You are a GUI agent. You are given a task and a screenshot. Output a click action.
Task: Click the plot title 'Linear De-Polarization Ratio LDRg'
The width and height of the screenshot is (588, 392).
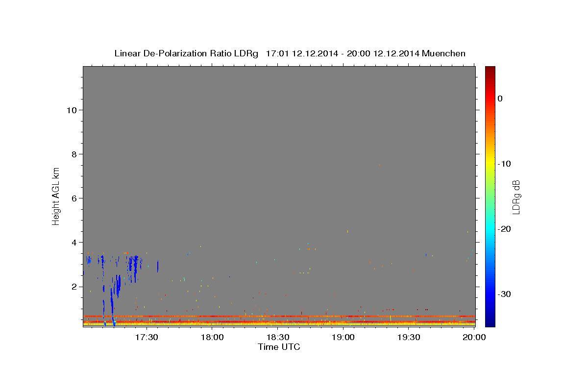pyautogui.click(x=186, y=53)
